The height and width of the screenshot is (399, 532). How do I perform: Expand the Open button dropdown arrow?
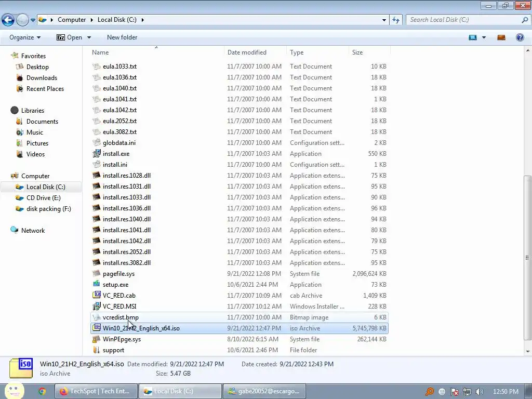tap(89, 37)
